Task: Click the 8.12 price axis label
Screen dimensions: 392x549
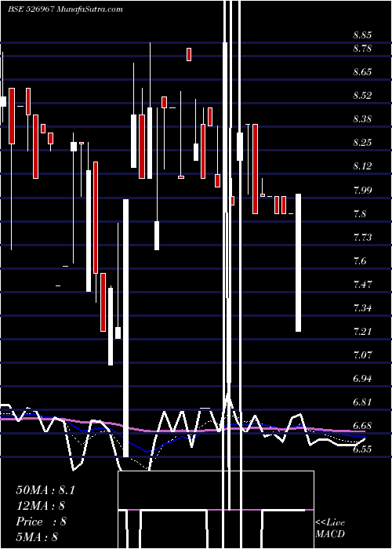Action: tap(362, 166)
